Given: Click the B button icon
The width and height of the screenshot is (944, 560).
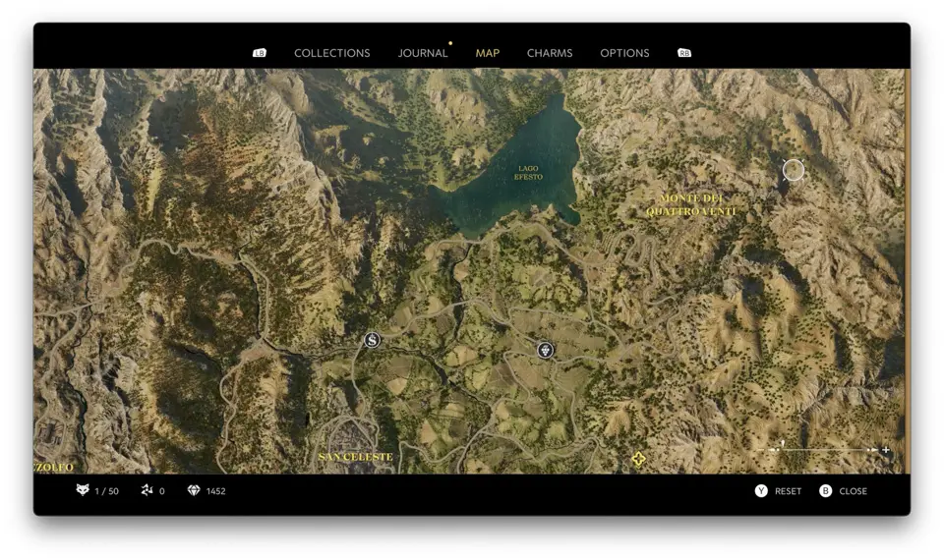Looking at the screenshot, I should [x=825, y=491].
